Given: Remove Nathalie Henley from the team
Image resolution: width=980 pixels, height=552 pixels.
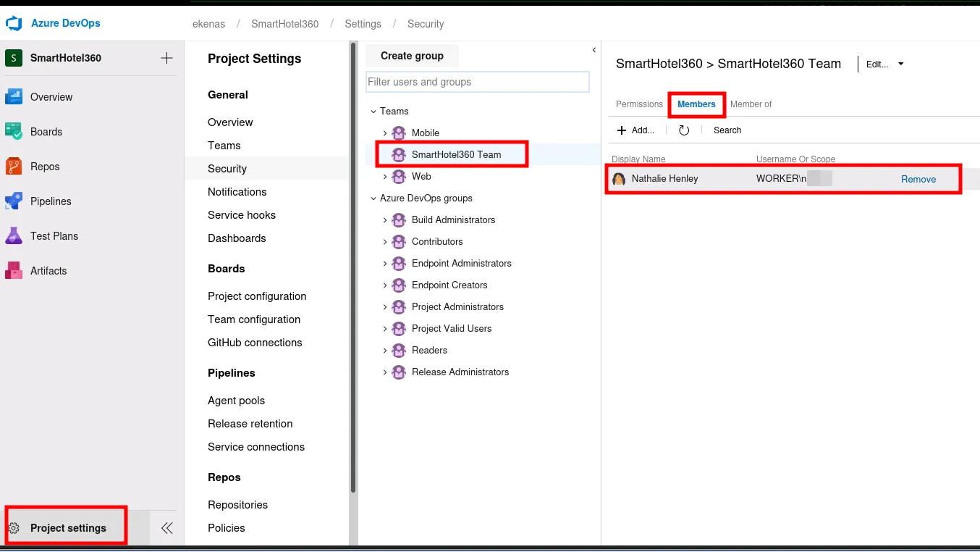Looking at the screenshot, I should [x=918, y=180].
